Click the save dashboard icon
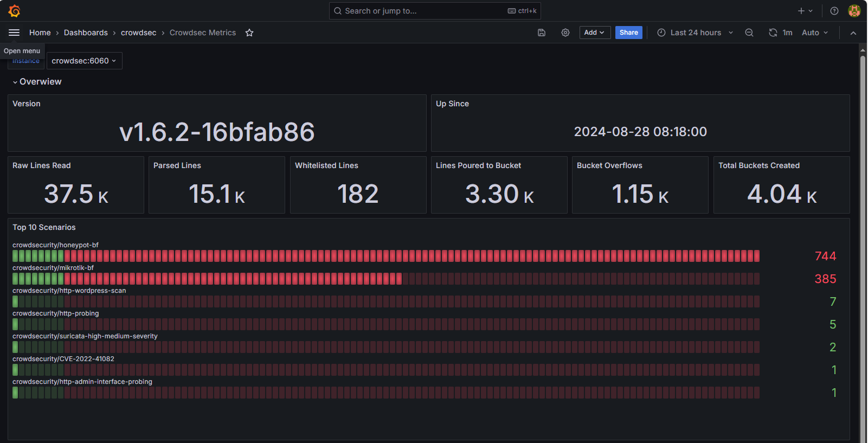The image size is (868, 443). (541, 33)
